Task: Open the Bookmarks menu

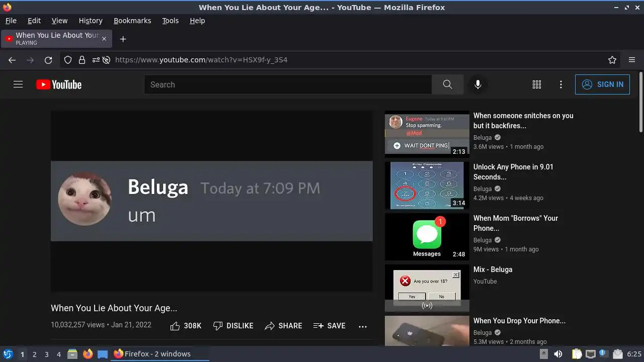Action: (132, 21)
